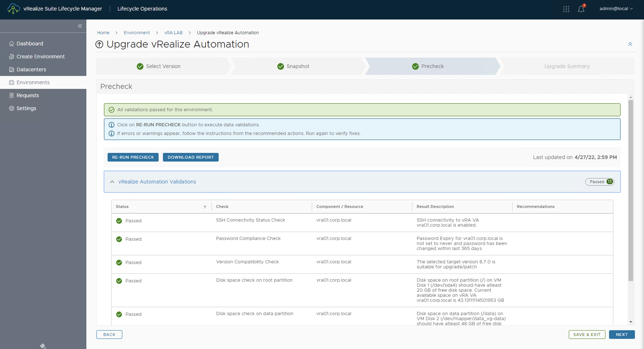Open the apps grid icon
The height and width of the screenshot is (349, 644).
(x=566, y=9)
